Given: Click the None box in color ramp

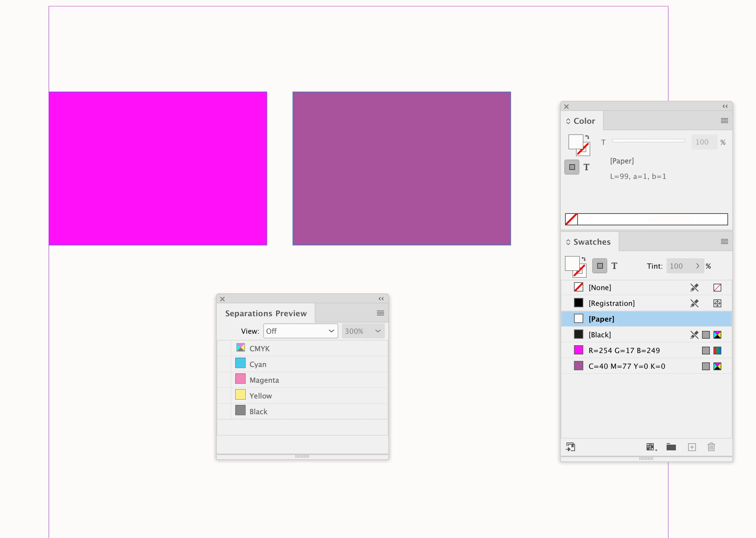Looking at the screenshot, I should (571, 219).
